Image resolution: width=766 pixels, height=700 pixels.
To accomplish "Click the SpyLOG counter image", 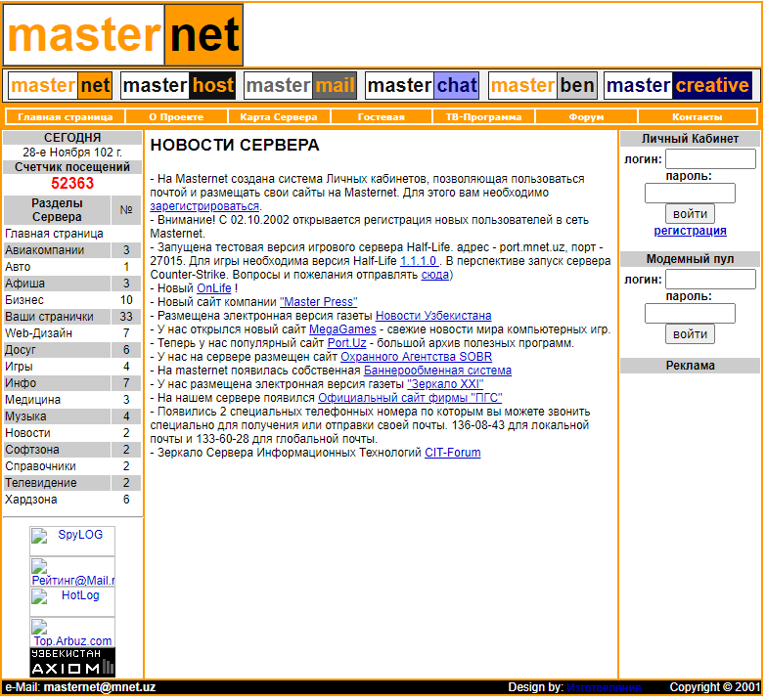I will pos(72,541).
